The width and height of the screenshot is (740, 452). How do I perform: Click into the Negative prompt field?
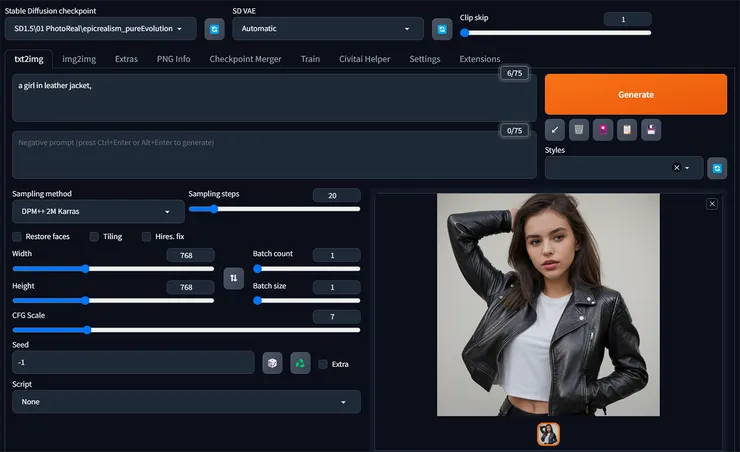click(274, 155)
